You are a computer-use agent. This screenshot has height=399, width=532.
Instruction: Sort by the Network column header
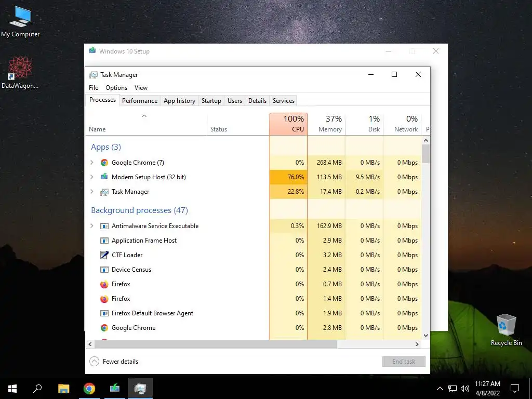403,124
